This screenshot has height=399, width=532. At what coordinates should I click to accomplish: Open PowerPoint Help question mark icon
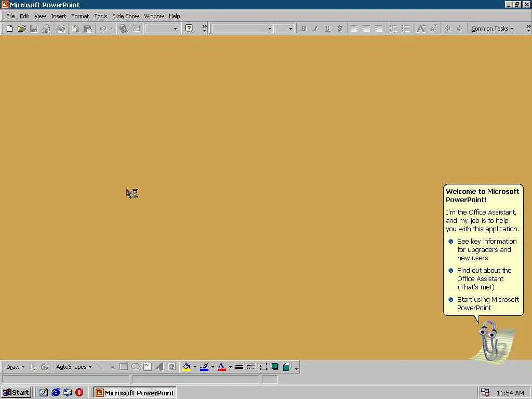(189, 29)
